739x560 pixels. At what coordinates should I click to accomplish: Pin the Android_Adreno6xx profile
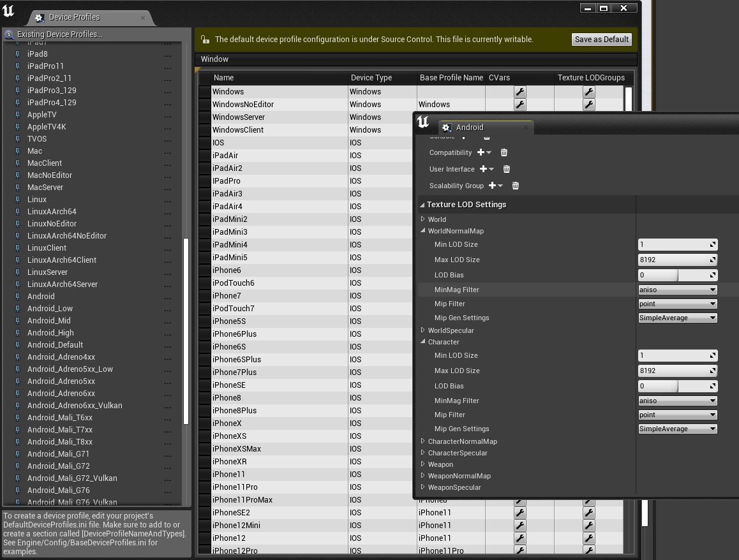(x=17, y=394)
